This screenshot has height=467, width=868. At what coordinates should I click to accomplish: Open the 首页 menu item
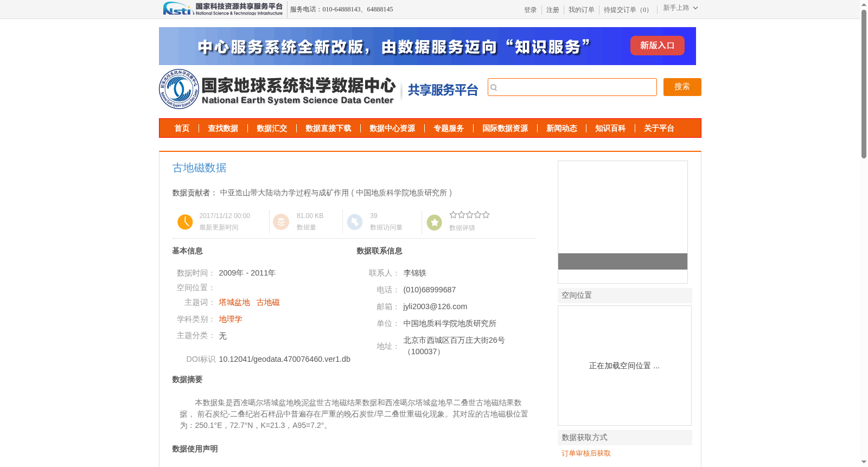(182, 129)
